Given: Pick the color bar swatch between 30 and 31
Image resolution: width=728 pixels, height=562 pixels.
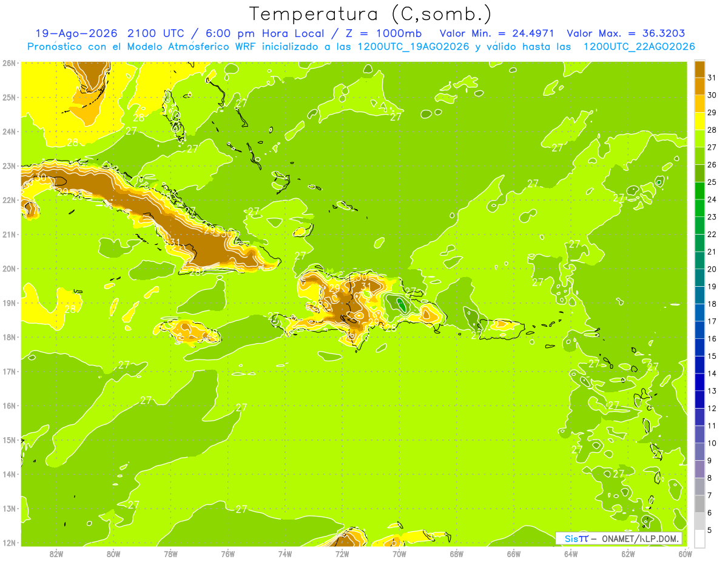Looking at the screenshot, I should click(699, 86).
